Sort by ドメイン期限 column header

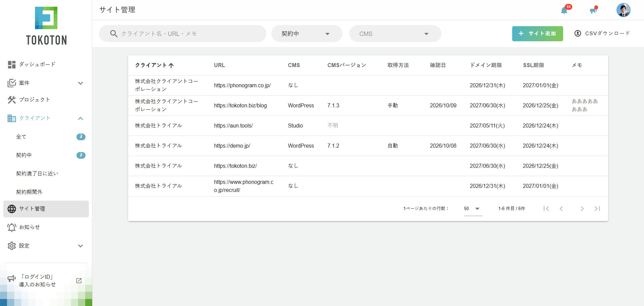486,65
